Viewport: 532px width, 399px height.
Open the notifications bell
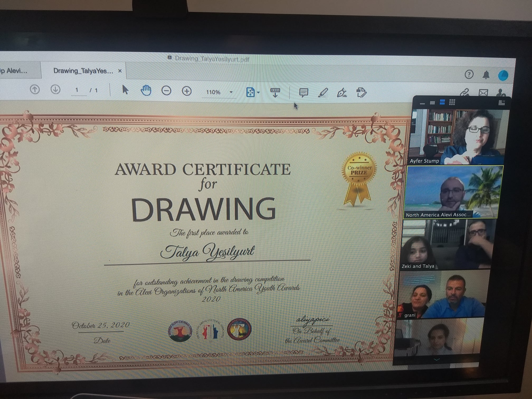[x=486, y=75]
